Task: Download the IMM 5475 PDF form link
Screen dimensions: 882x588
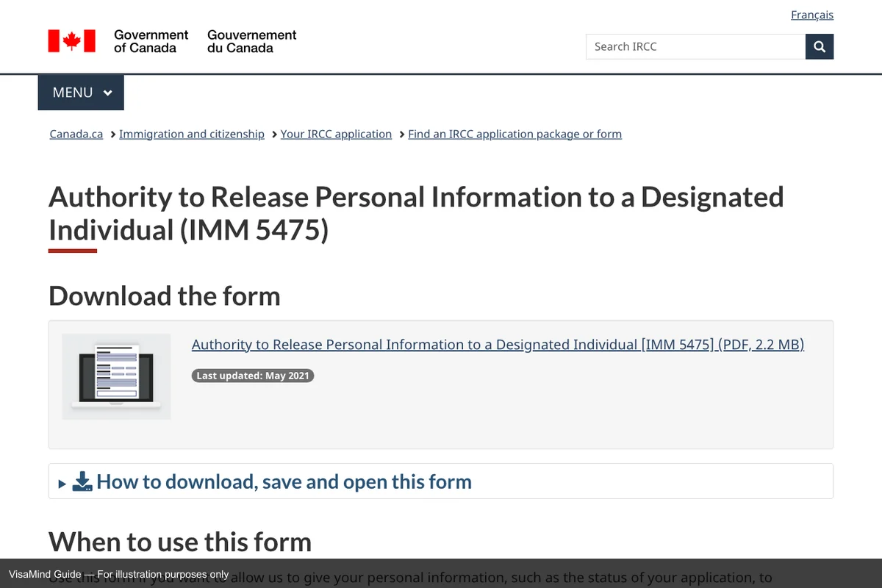Action: (498, 345)
